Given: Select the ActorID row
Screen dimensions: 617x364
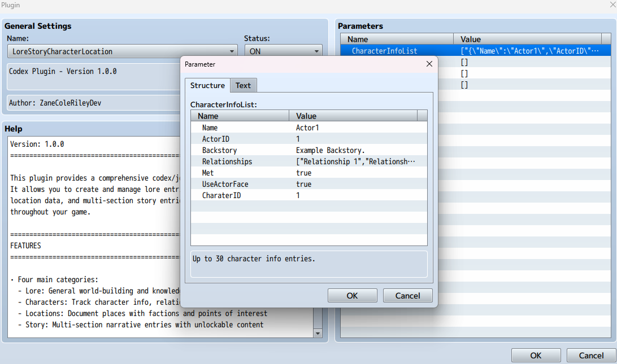Looking at the screenshot, I should point(309,139).
